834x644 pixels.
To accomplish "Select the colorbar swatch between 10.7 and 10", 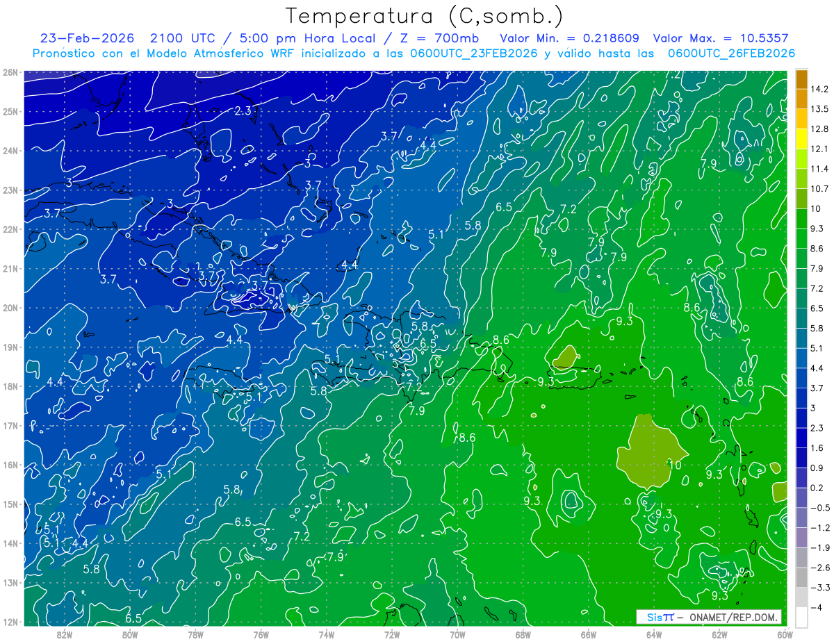I will point(801,199).
